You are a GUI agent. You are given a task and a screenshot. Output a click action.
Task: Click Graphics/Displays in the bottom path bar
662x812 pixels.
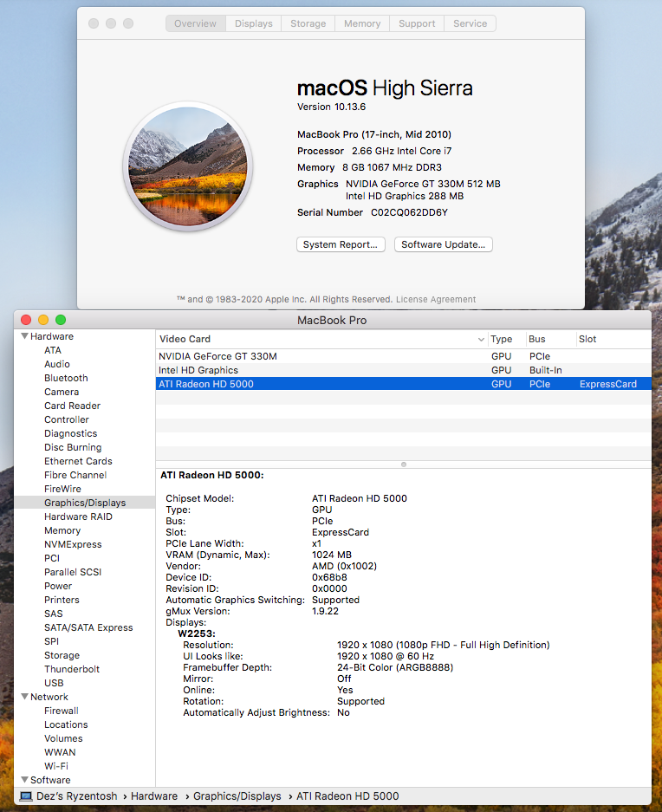point(237,796)
